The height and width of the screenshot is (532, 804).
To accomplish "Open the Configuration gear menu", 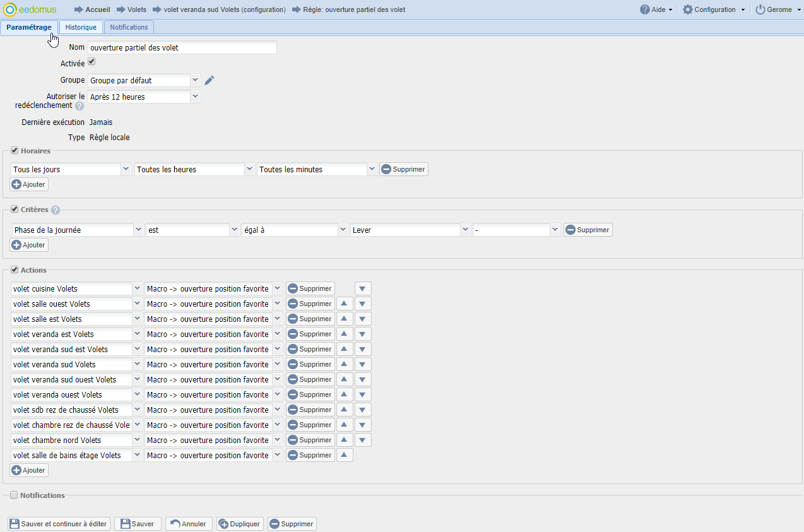I will tap(714, 9).
